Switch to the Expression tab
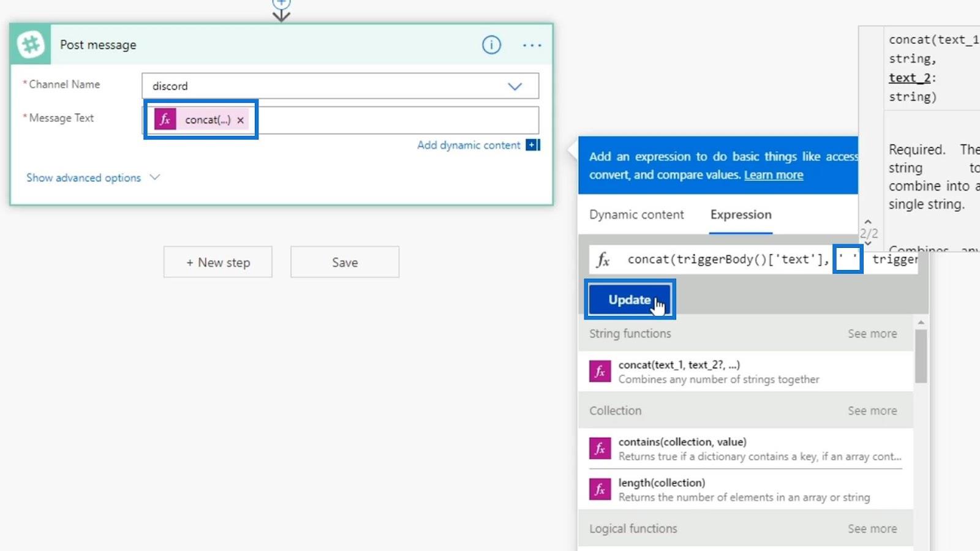The width and height of the screenshot is (980, 551). click(x=741, y=214)
